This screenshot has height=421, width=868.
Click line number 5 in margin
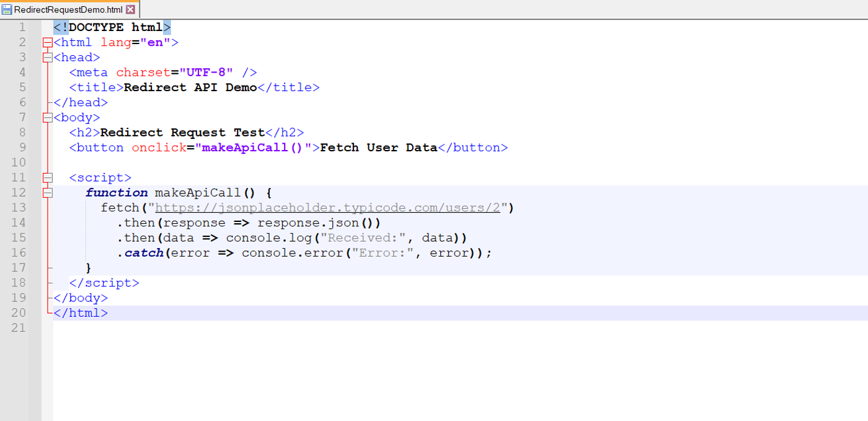click(22, 87)
